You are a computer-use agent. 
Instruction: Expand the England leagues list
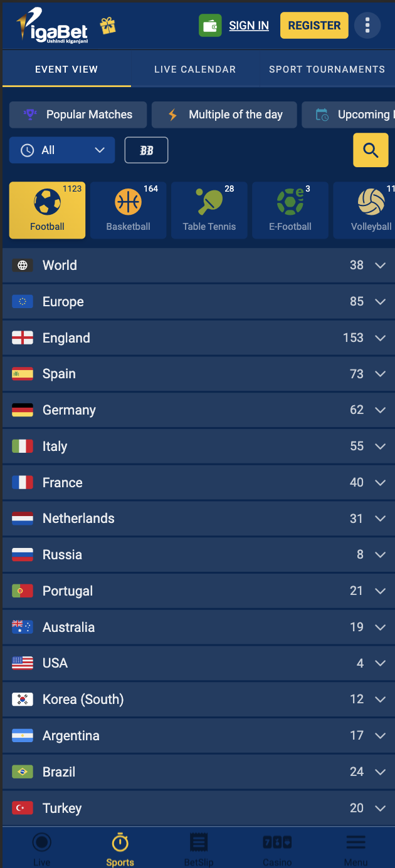(x=197, y=338)
